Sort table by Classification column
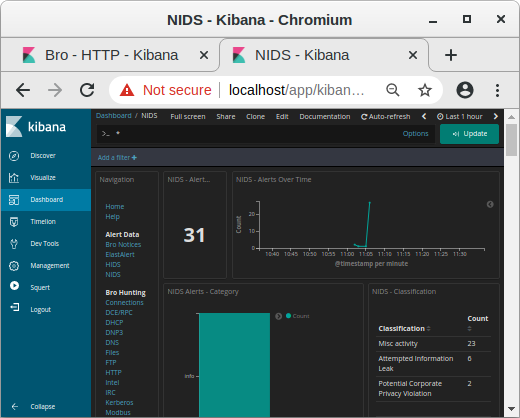Image resolution: width=520 pixels, height=418 pixels. [x=404, y=329]
